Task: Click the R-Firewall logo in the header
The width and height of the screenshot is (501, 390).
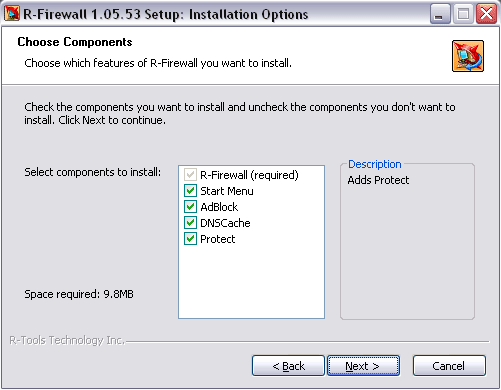Action: 468,56
